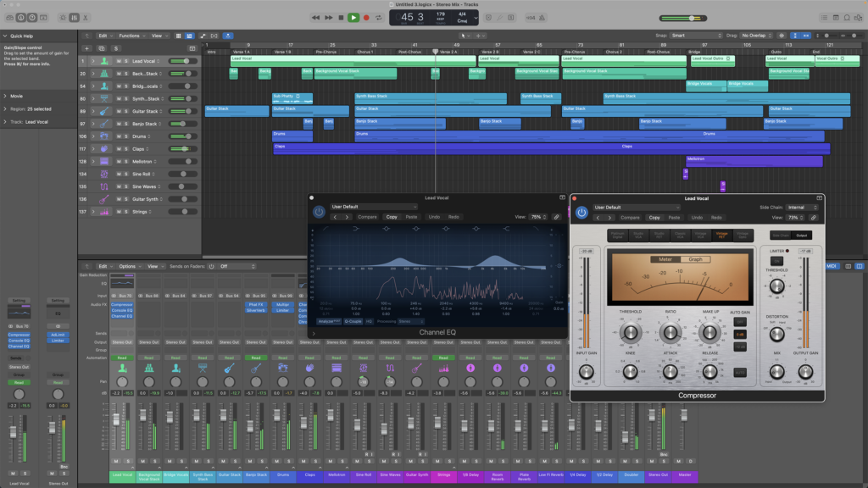Switch Compressor display to Graph

(695, 259)
